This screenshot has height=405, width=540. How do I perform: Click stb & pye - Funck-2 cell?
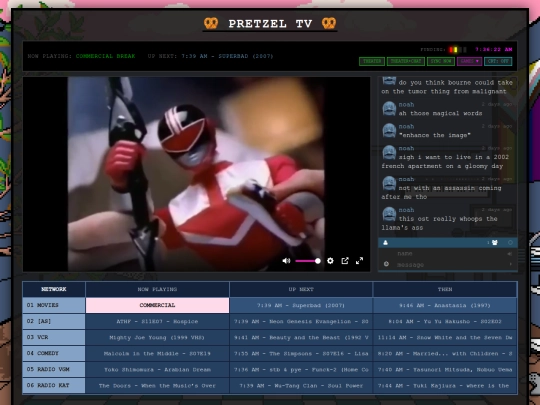(x=301, y=369)
